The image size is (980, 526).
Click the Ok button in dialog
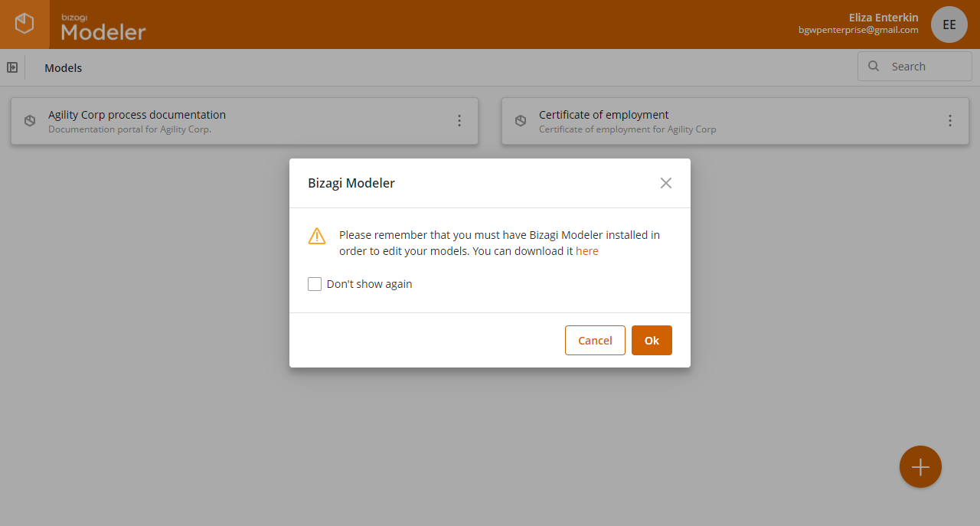(x=652, y=341)
